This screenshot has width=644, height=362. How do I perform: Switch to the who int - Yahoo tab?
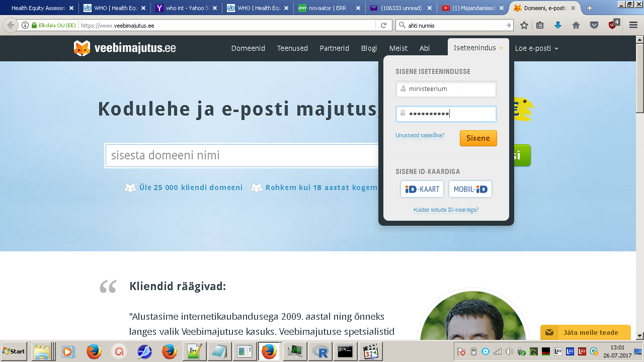tap(187, 8)
